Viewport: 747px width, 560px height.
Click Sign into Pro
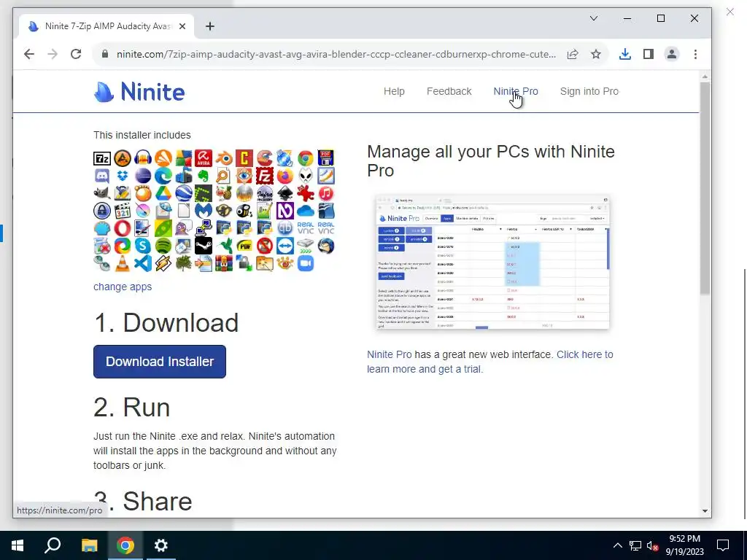click(x=589, y=91)
